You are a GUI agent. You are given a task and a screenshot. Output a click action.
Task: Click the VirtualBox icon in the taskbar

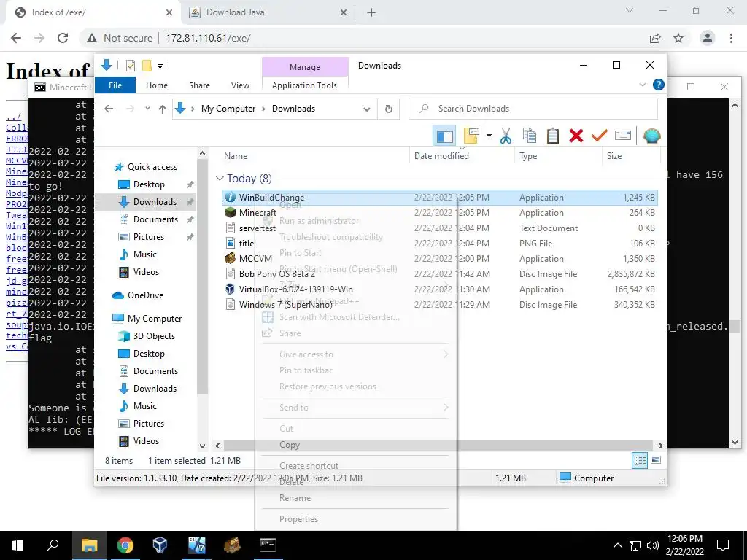pyautogui.click(x=160, y=545)
